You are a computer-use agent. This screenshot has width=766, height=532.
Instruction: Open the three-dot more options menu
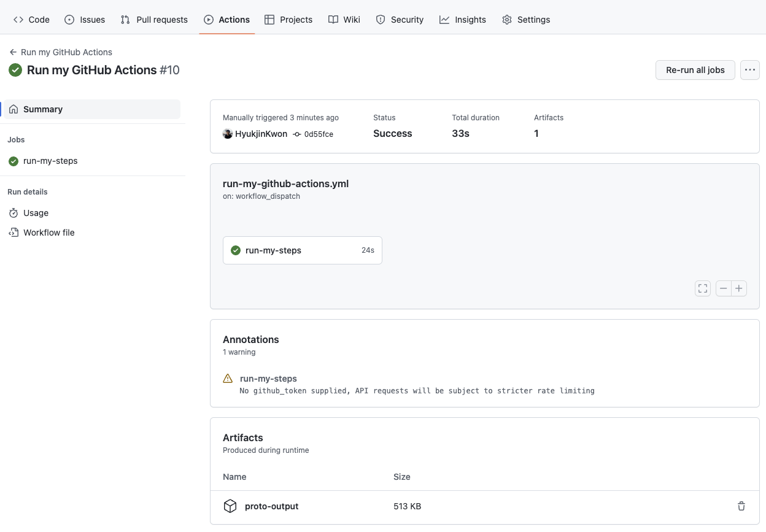tap(749, 70)
